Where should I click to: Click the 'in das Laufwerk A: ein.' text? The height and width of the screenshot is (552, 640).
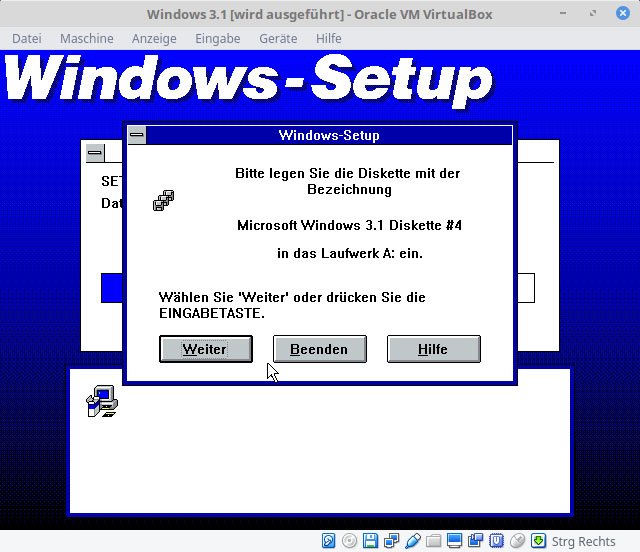pyautogui.click(x=350, y=254)
